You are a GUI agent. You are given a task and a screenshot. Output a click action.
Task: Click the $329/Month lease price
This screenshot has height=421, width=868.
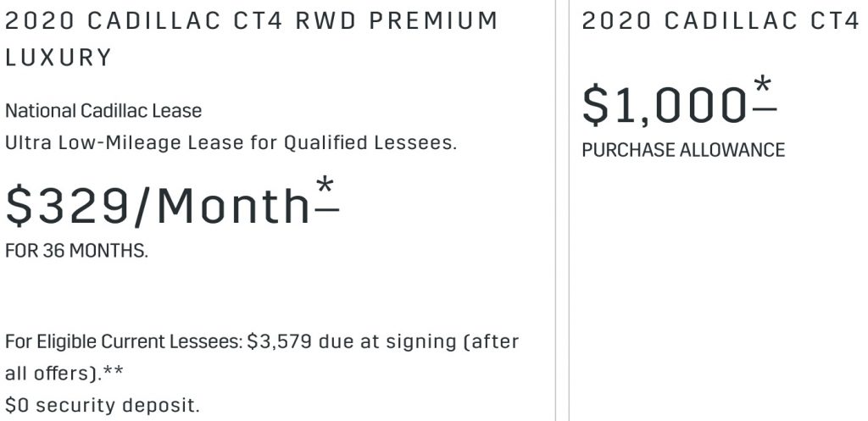158,206
